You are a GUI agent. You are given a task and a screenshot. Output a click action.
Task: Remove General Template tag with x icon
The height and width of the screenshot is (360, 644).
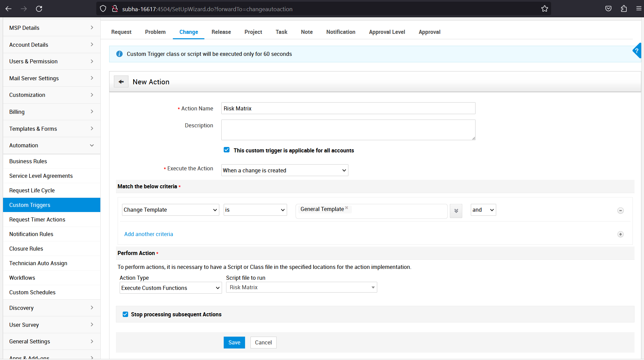tap(347, 208)
